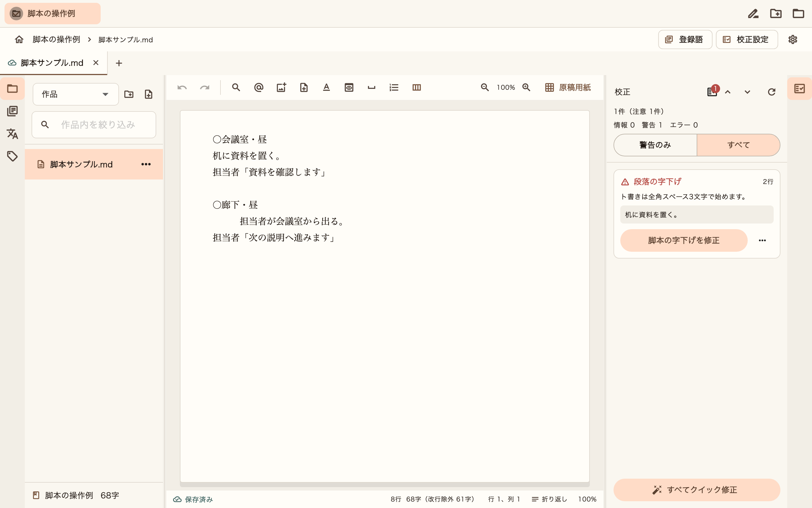Toggle 原稿用紙 manuscript paper mode
The width and height of the screenshot is (812, 508).
tap(568, 88)
